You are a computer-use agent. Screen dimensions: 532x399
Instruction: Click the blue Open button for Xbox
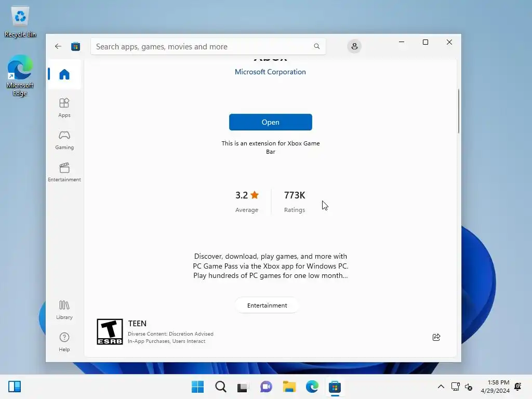click(270, 122)
